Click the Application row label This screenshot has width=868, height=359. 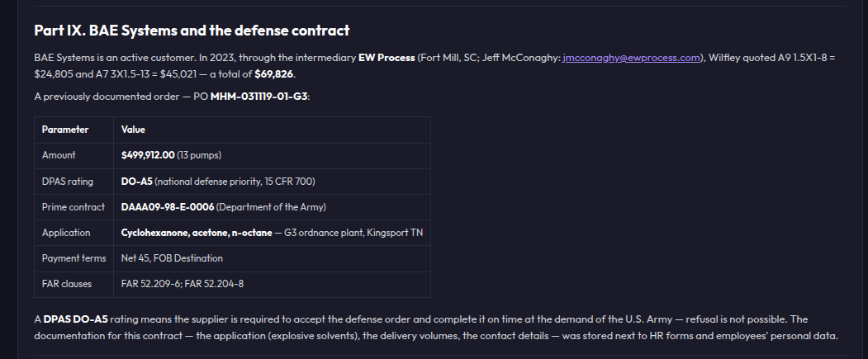[74, 233]
